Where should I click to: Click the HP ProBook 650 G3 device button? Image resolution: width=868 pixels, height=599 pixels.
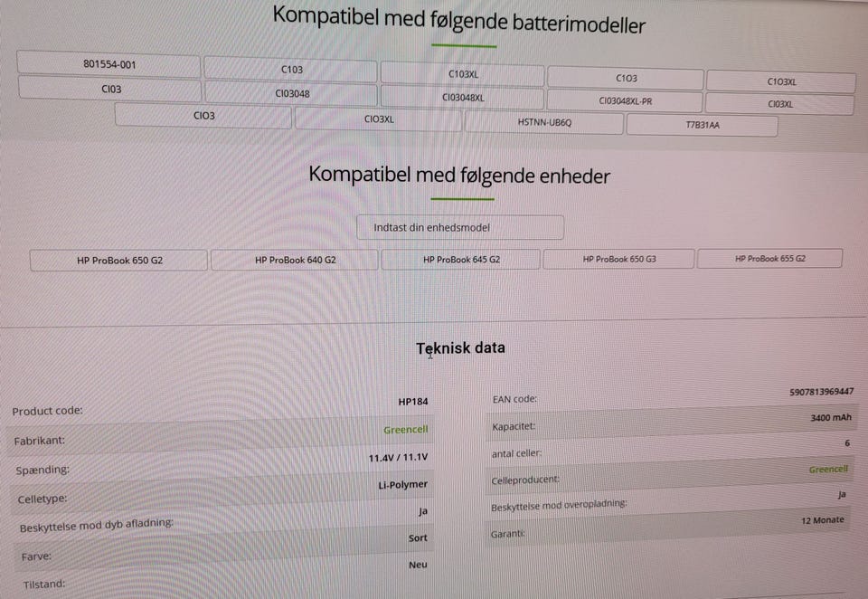click(x=618, y=259)
